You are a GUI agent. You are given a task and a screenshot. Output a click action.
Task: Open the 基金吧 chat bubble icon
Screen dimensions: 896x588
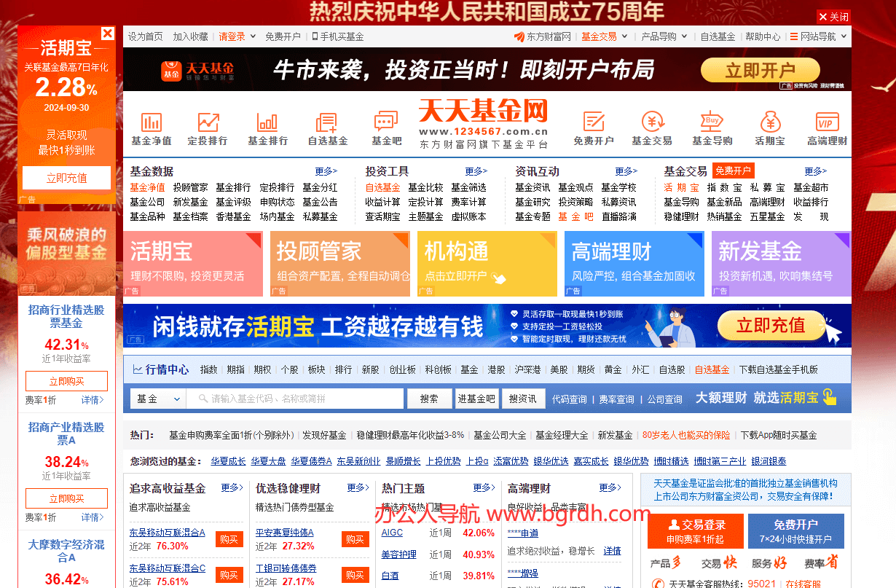385,121
